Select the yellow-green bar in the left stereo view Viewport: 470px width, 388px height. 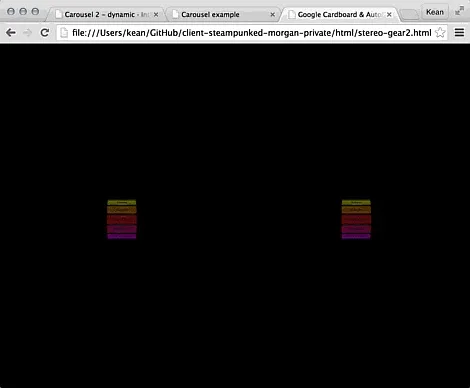pyautogui.click(x=122, y=202)
